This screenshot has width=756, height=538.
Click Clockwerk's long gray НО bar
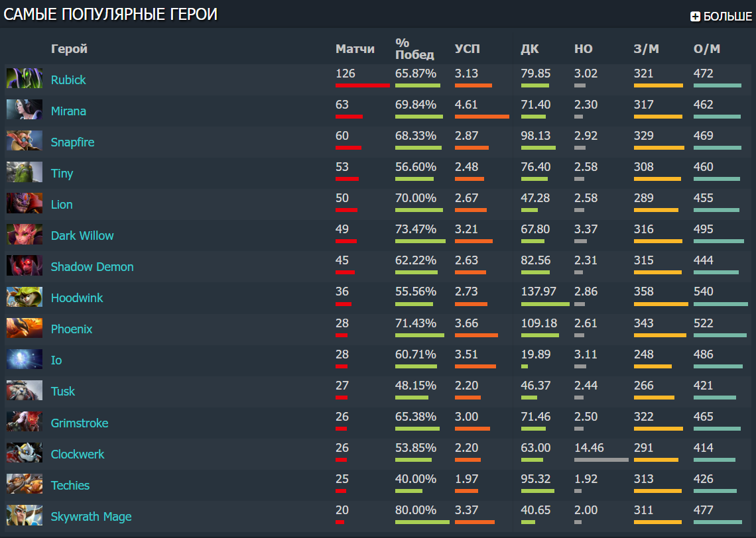pyautogui.click(x=601, y=460)
